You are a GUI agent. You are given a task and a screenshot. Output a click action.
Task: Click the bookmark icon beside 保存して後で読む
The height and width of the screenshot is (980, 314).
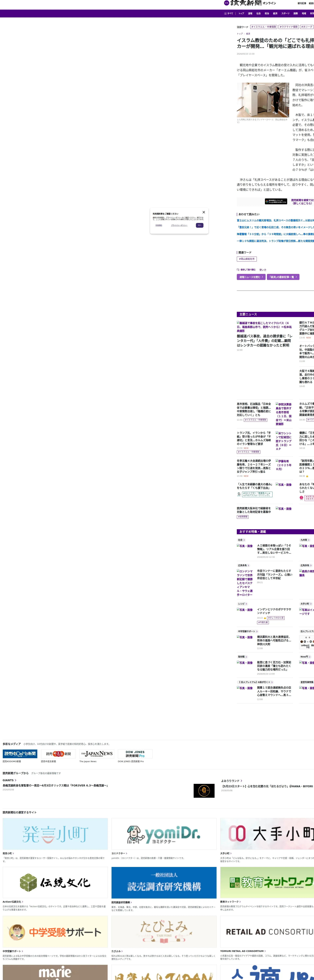[238, 270]
